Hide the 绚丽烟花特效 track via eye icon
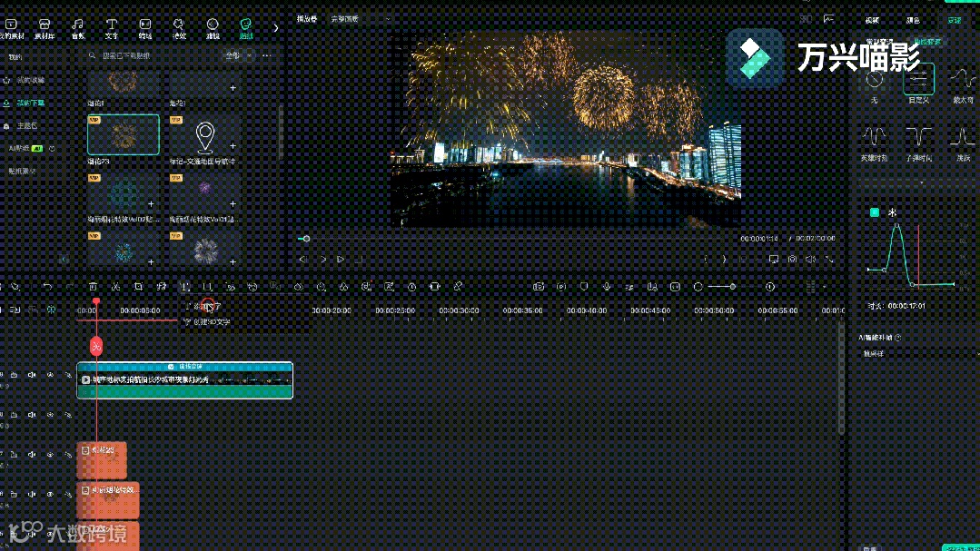Screen dimensions: 980x551 pos(50,494)
